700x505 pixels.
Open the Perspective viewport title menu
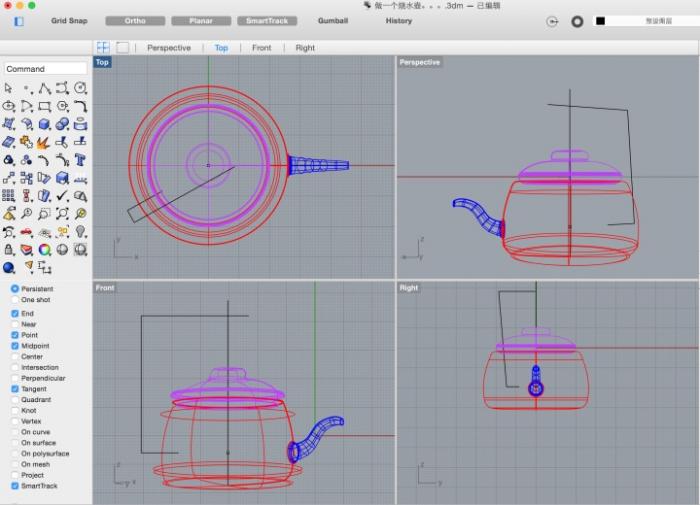[x=419, y=62]
